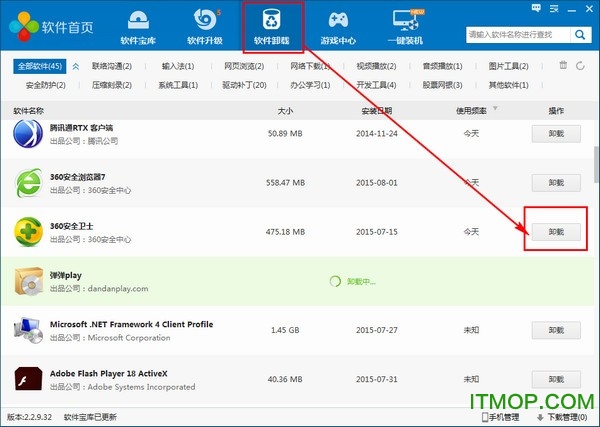Uninstall 360安全卫士 with its 卸载 button
The image size is (600, 427).
[x=555, y=231]
